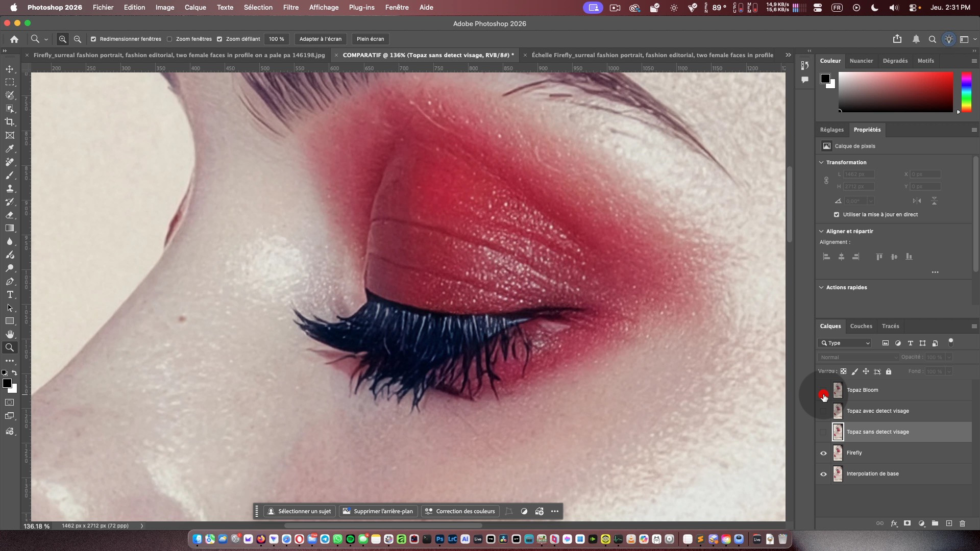Click the Home icon in options bar
Viewport: 980px width, 551px height.
[14, 39]
